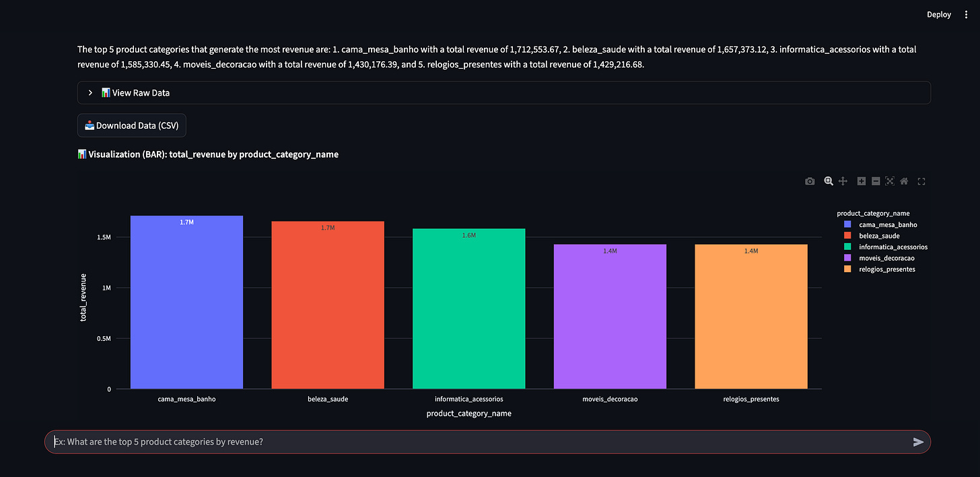980x477 pixels.
Task: Submit the chat question with the send arrow
Action: (918, 442)
